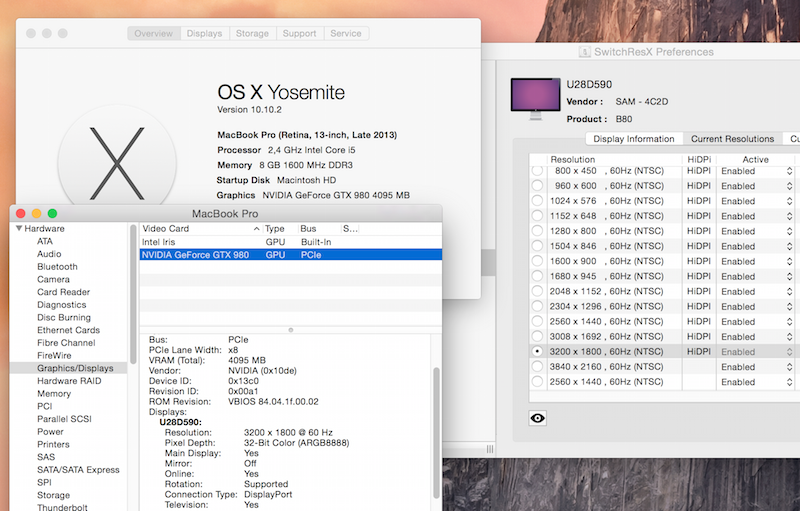Screen dimensions: 800x511
Task: Click the red close button of MacBook Pro window
Action: click(20, 214)
